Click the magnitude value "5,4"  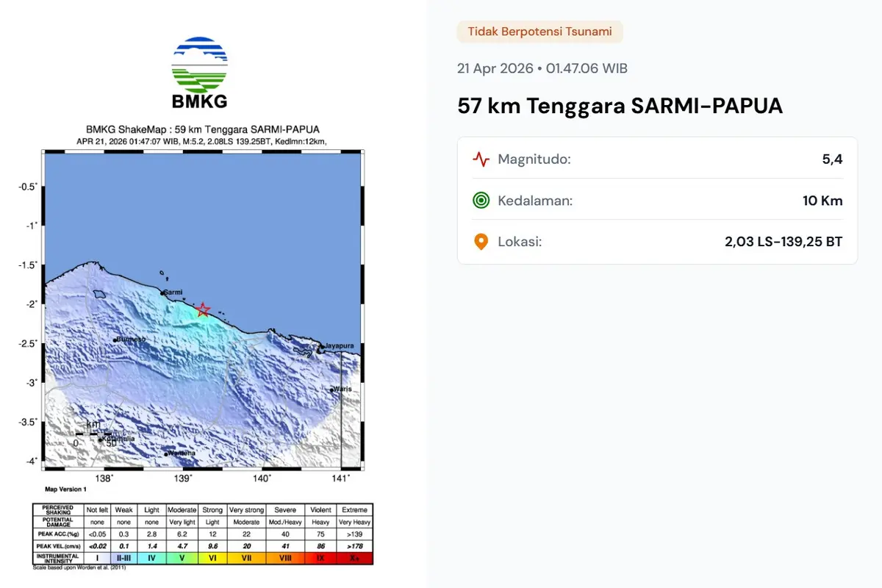pyautogui.click(x=832, y=159)
